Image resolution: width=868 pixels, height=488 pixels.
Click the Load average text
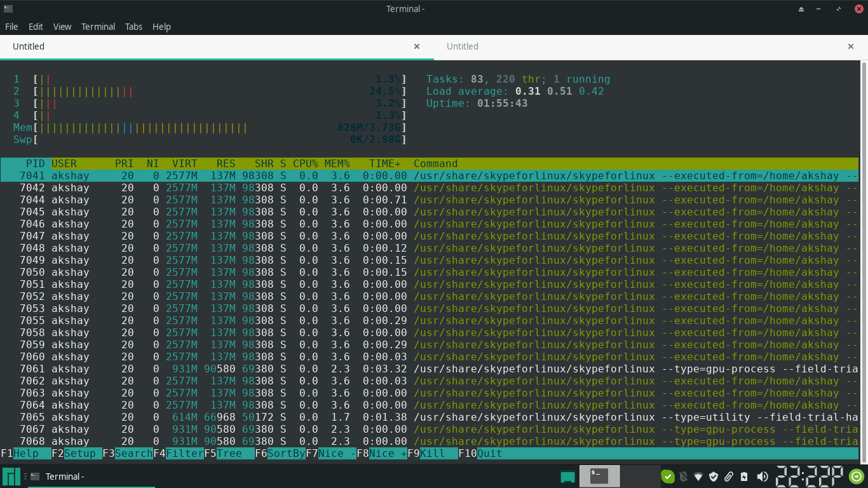[515, 91]
